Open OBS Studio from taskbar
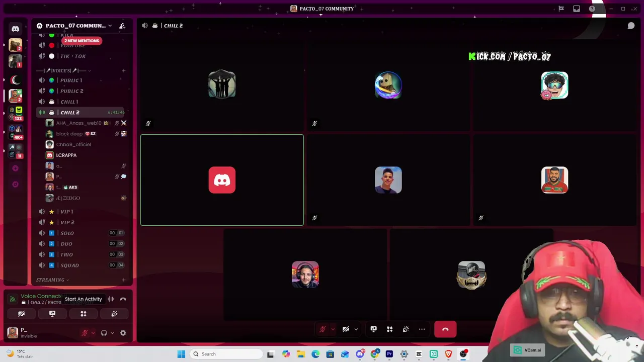 463,354
